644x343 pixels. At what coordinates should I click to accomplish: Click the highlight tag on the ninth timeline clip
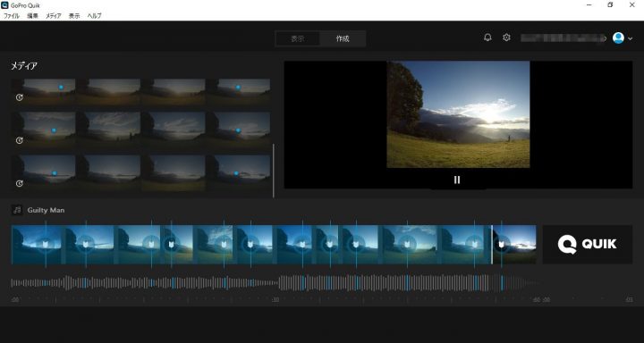coord(356,245)
